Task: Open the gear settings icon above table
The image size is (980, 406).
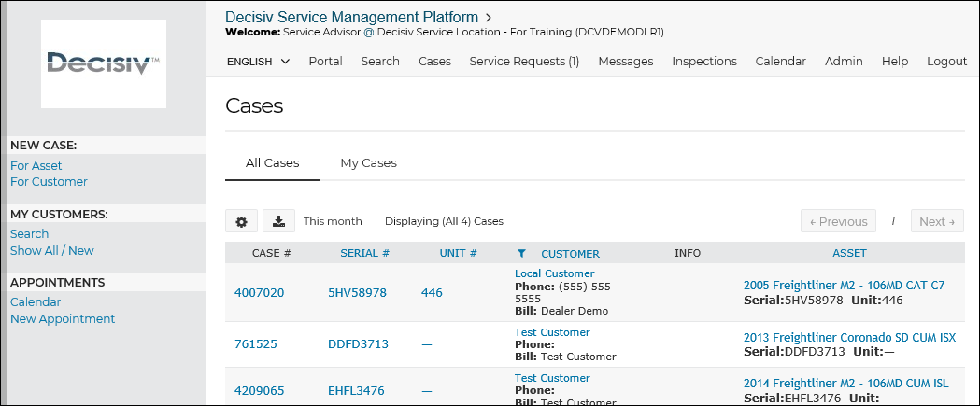Action: point(241,221)
